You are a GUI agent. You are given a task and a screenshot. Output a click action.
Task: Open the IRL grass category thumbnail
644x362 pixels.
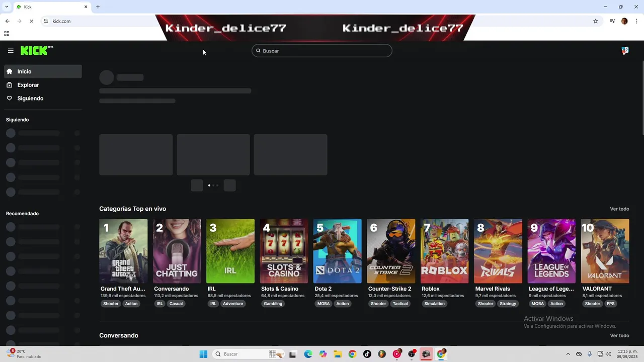pos(230,251)
